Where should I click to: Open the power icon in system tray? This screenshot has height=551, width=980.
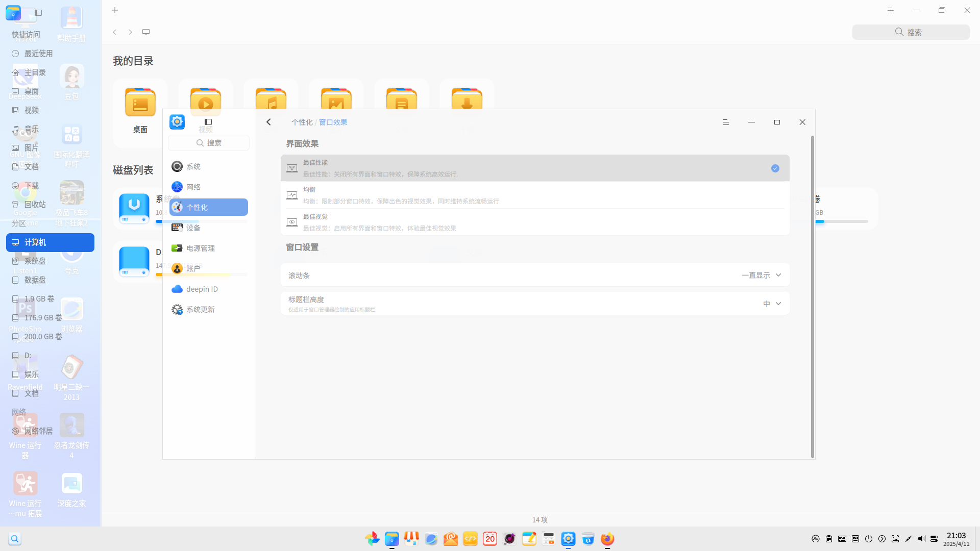tap(869, 539)
